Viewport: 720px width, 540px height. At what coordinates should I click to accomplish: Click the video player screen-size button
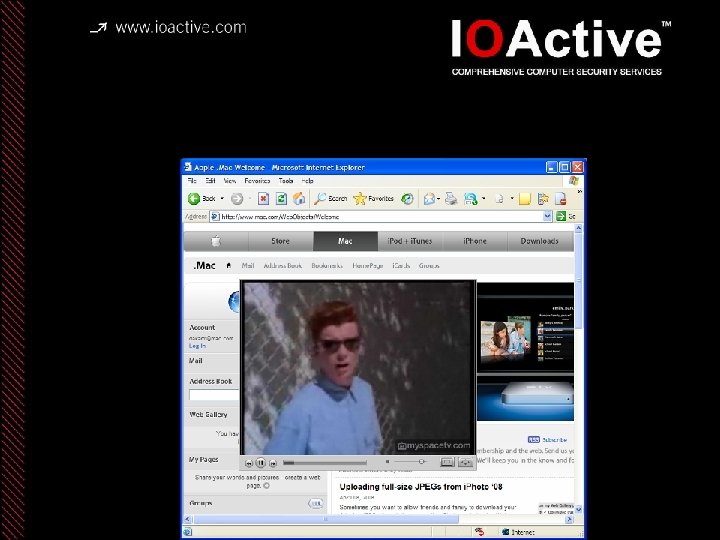447,462
